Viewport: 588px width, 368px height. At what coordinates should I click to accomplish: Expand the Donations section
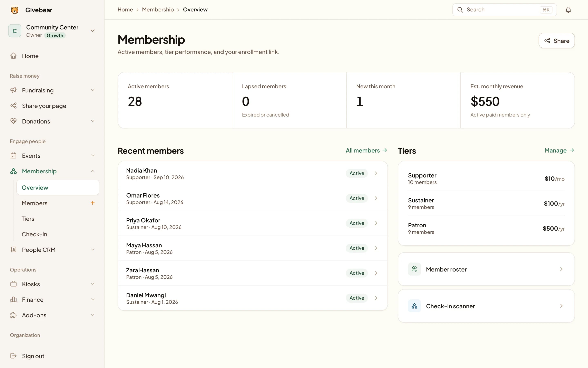click(x=92, y=121)
